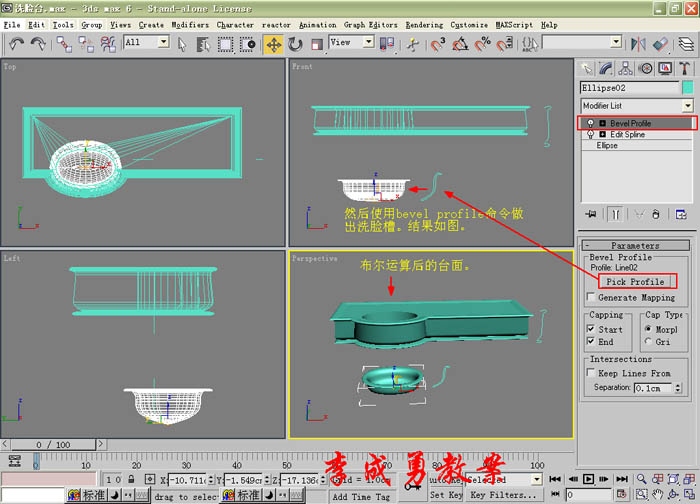Screen dimensions: 700x504
Task: Switch to the Utilities hammer panel
Action: pos(684,68)
